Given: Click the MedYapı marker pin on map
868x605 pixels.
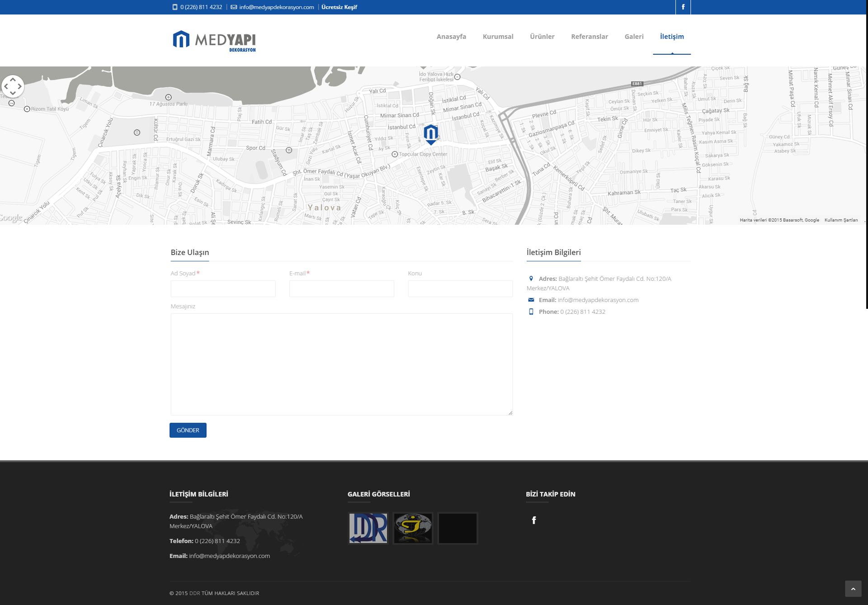Looking at the screenshot, I should click(430, 134).
